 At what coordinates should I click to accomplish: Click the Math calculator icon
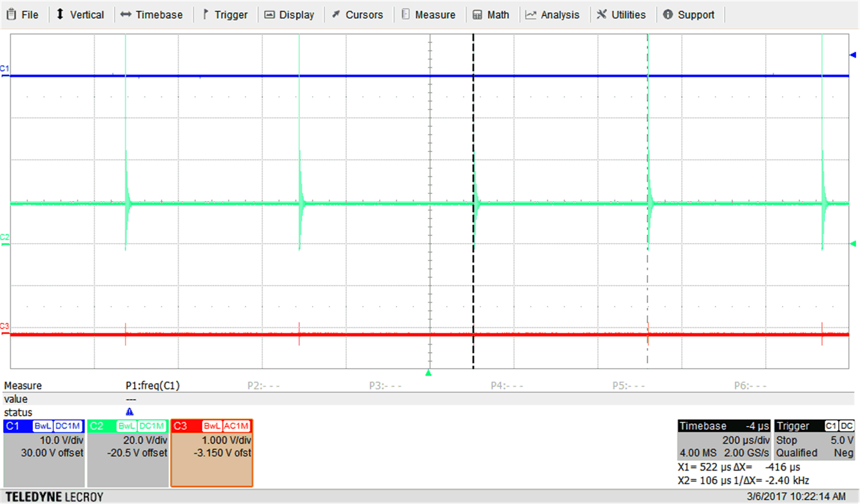coord(477,14)
